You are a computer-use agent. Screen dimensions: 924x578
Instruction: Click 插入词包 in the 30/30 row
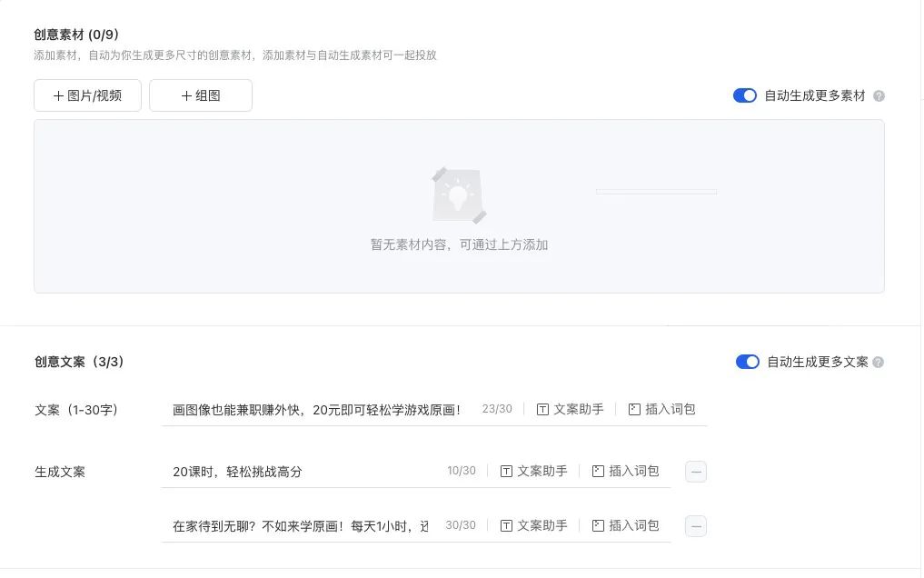tap(625, 525)
